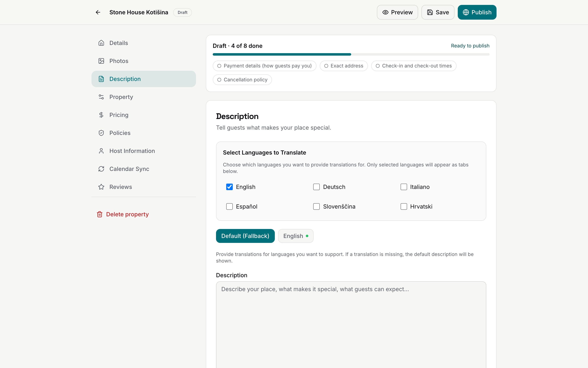Image resolution: width=588 pixels, height=368 pixels.
Task: Click the Ready to publish text
Action: [x=470, y=46]
